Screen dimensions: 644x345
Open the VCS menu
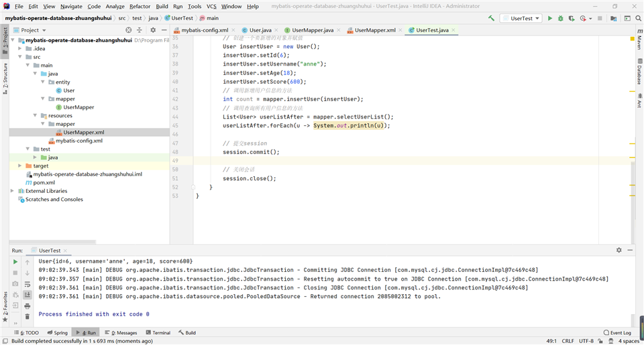(211, 6)
